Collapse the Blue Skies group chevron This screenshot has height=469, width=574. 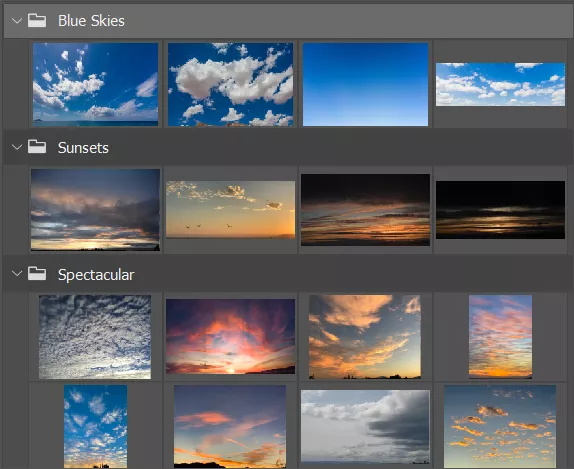(x=17, y=21)
